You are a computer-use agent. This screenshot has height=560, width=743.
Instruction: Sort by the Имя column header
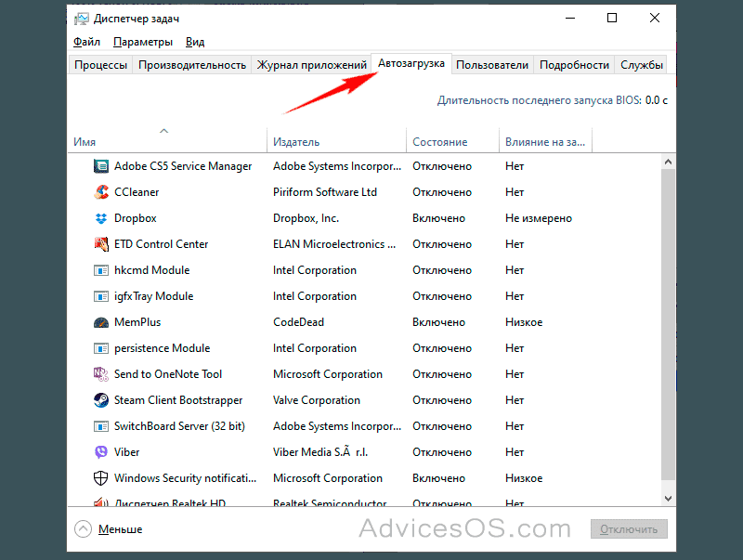click(167, 140)
